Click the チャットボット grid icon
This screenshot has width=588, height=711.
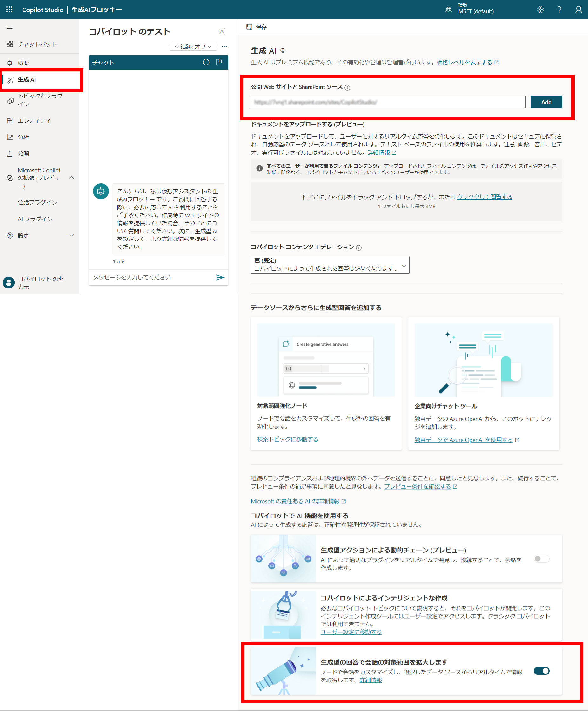10,44
